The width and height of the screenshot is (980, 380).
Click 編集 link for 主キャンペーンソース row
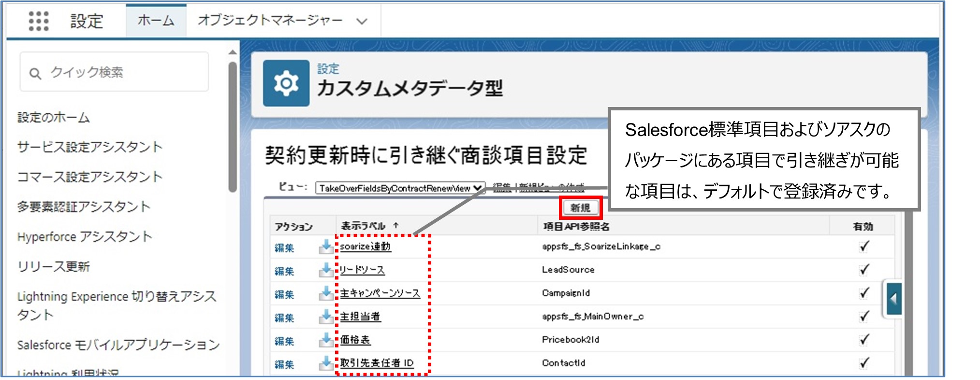(x=284, y=294)
